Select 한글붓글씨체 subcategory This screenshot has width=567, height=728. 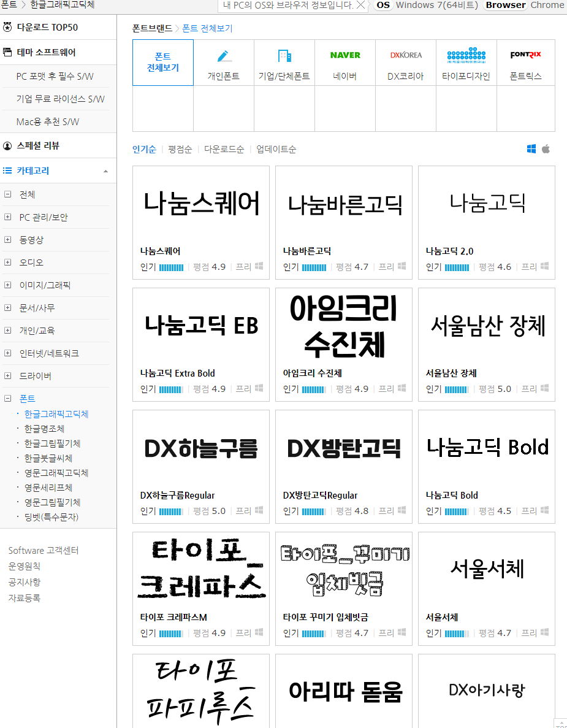(48, 459)
